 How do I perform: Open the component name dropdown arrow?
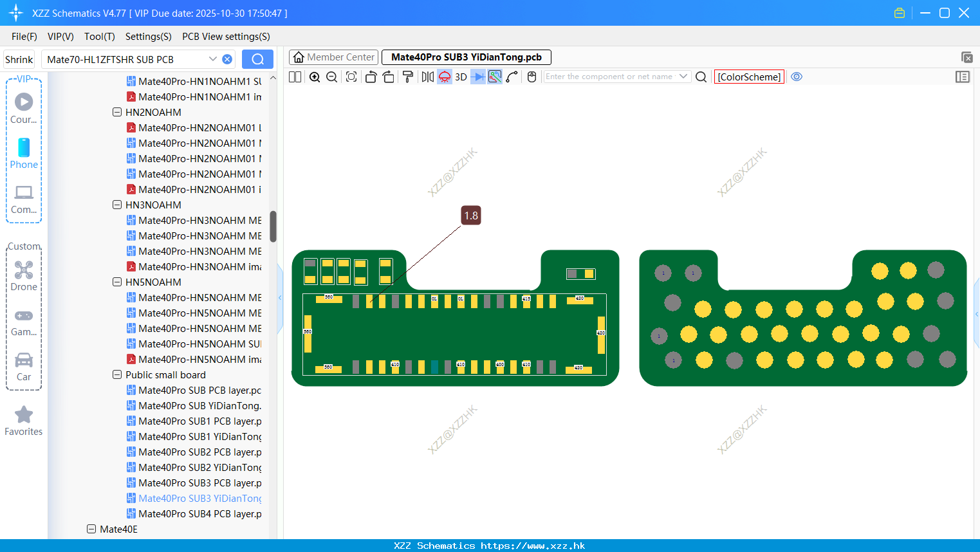click(683, 77)
